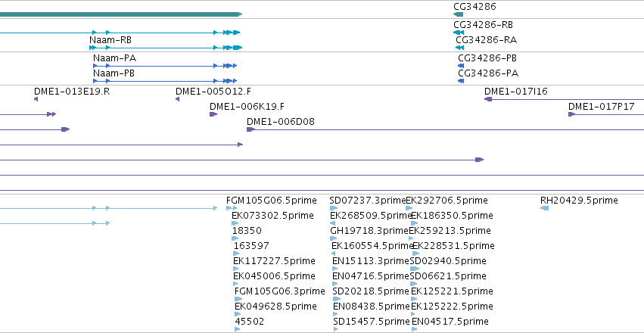
Task: Click the 18350 feature label
Action: click(247, 230)
